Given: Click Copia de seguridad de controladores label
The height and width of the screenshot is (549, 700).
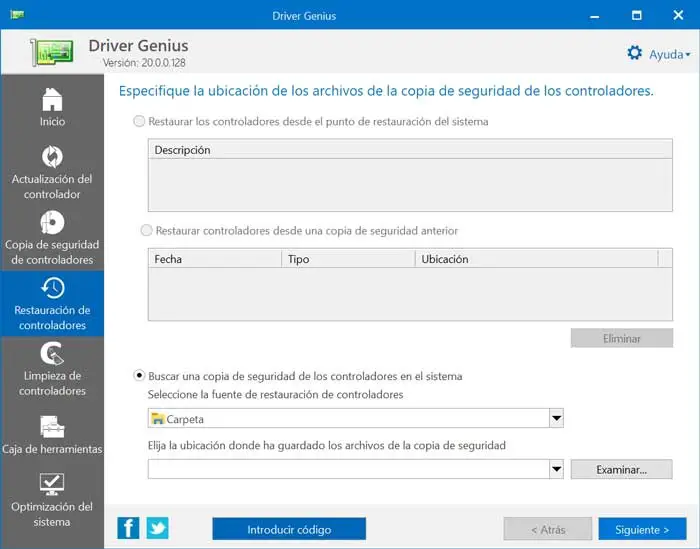Looking at the screenshot, I should click(52, 252).
